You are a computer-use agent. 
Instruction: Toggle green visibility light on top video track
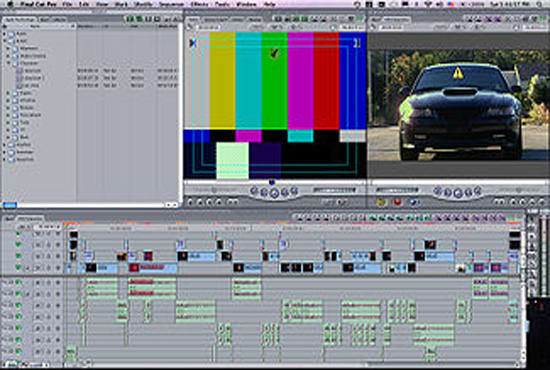18,234
